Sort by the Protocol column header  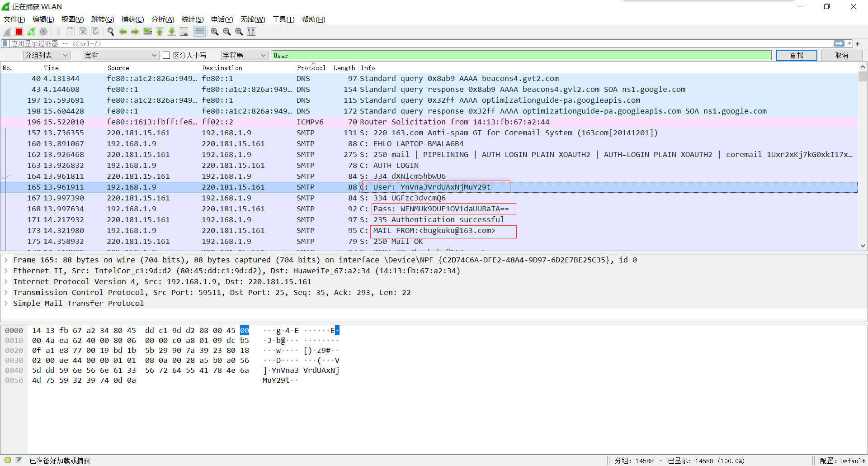click(311, 68)
